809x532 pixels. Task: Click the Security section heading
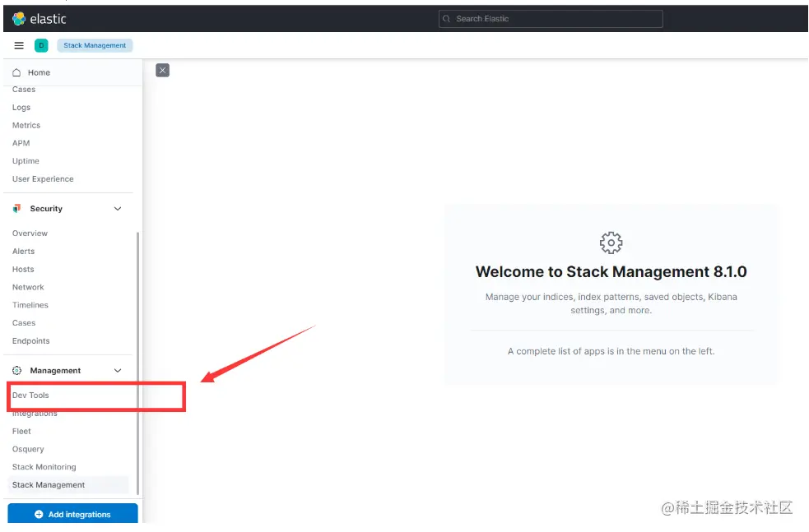tap(46, 208)
